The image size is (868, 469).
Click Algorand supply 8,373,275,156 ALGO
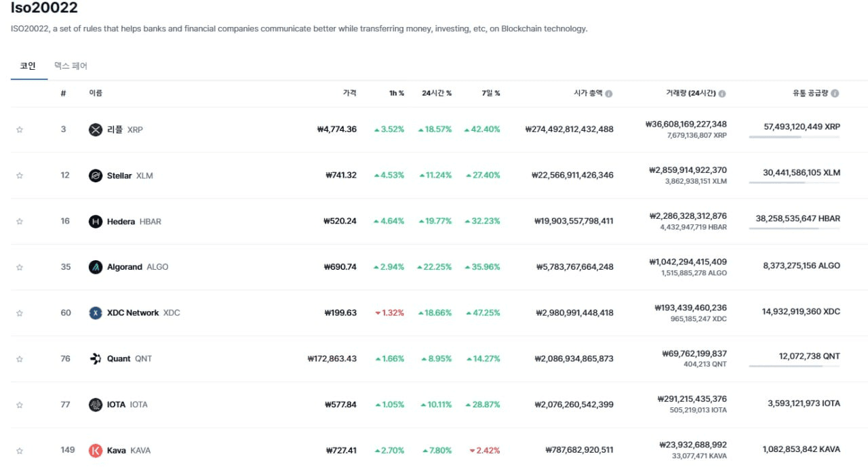click(802, 266)
